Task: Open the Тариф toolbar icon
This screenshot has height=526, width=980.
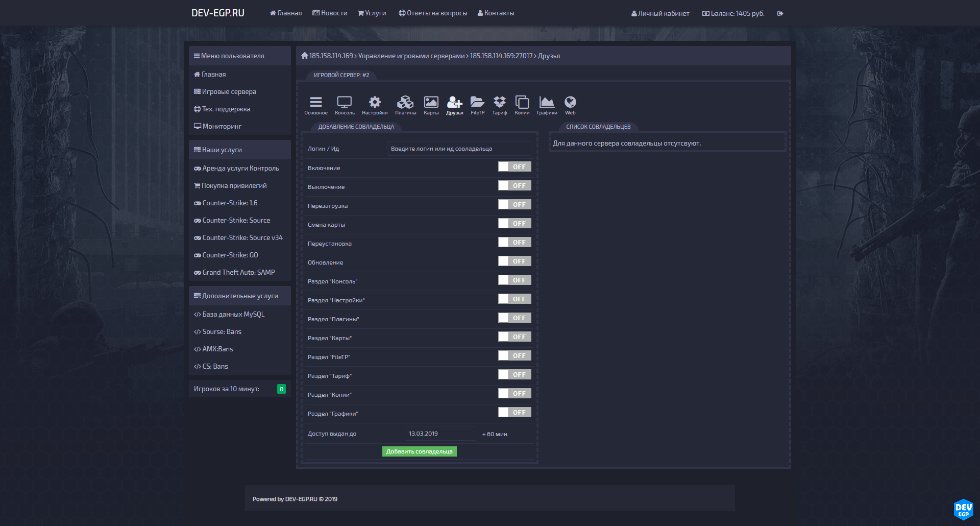Action: click(499, 105)
